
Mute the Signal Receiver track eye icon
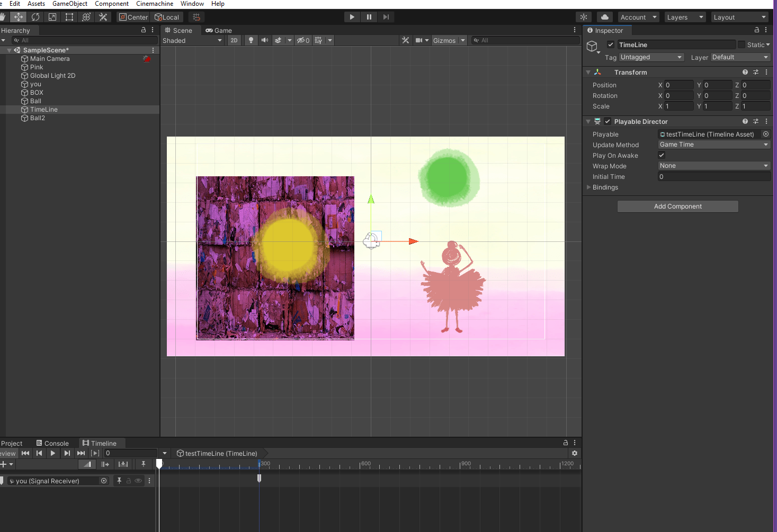point(138,481)
